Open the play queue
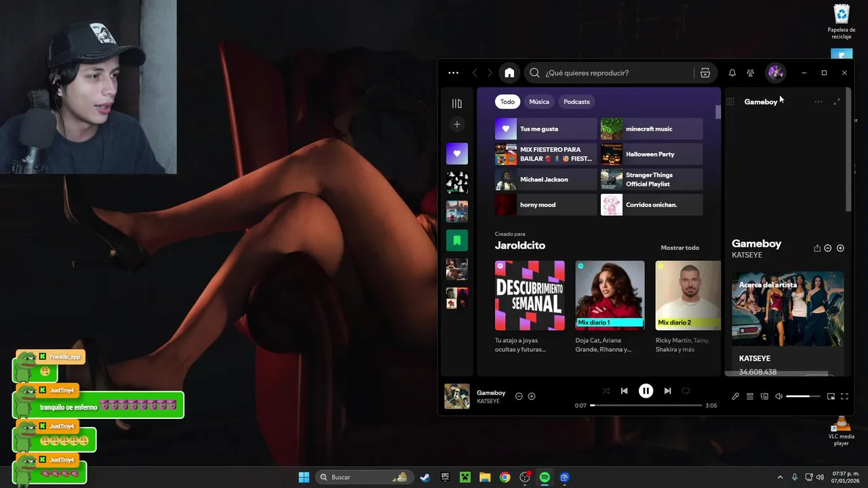Viewport: 868px width, 488px height. pos(750,396)
